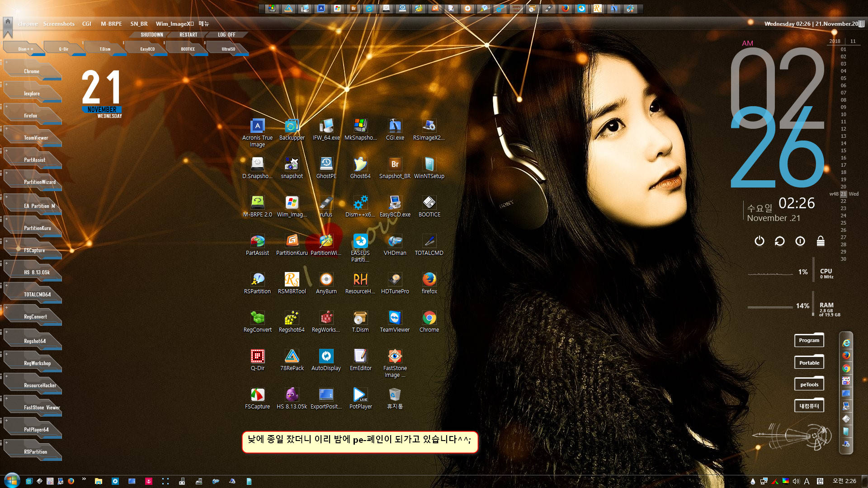This screenshot has height=488, width=868.
Task: Open TeamViewer desktop icon
Action: coord(395,322)
